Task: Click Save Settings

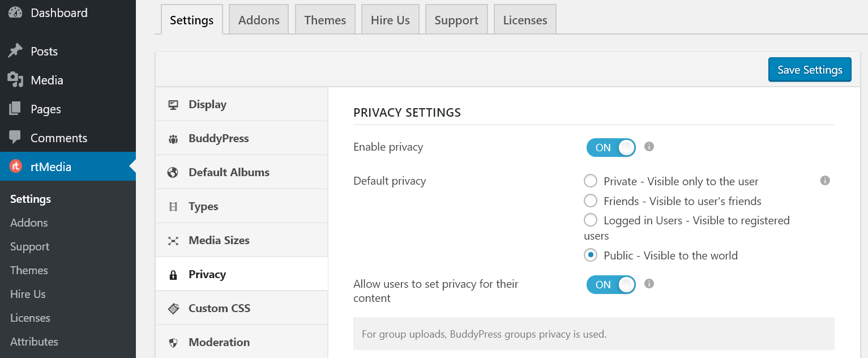Action: (809, 70)
